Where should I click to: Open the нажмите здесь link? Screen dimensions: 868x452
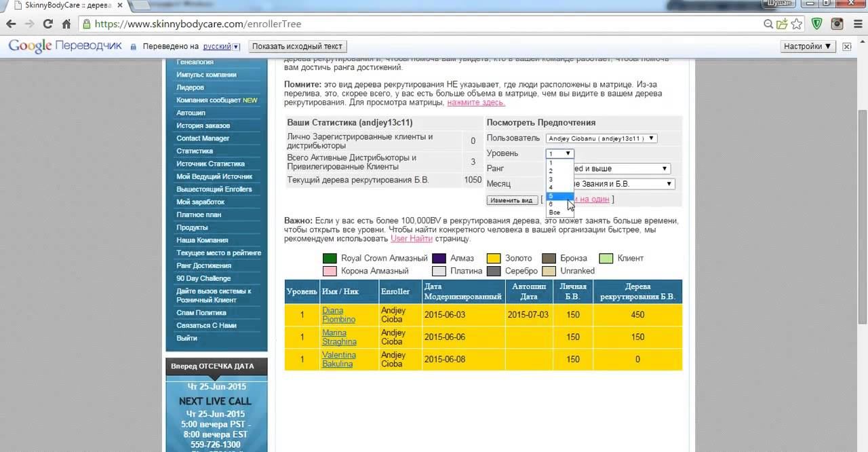coord(476,102)
